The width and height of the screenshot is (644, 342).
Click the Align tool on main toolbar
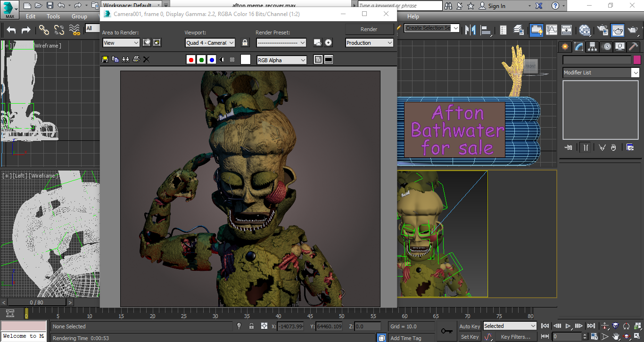coord(486,30)
